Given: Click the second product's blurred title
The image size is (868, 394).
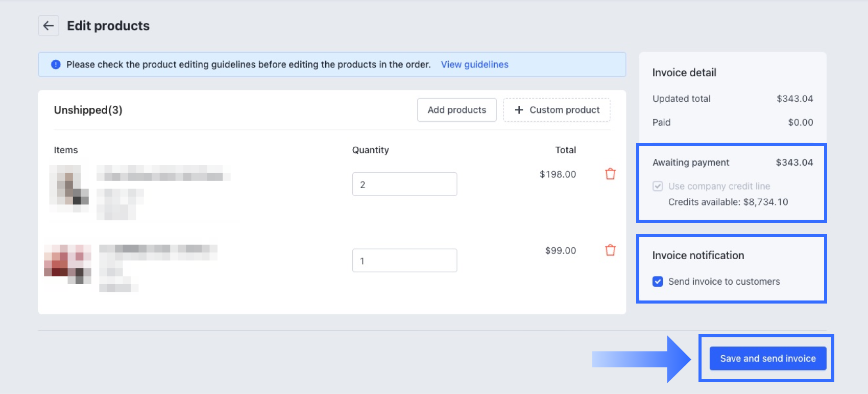Looking at the screenshot, I should 158,249.
